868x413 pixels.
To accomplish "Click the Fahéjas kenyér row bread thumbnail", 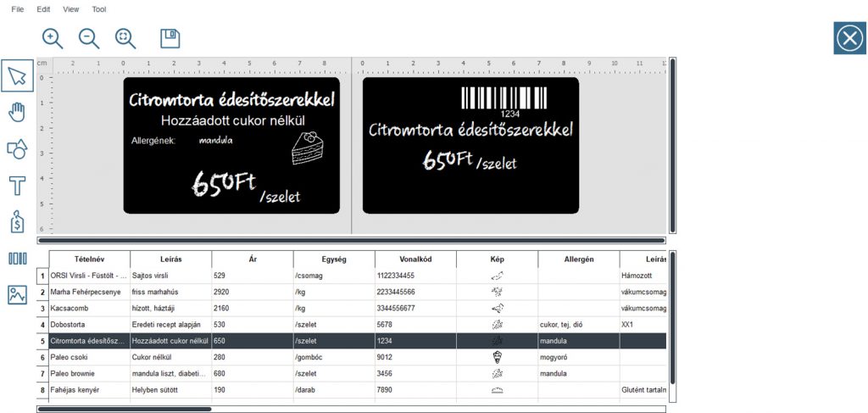I will [x=497, y=390].
